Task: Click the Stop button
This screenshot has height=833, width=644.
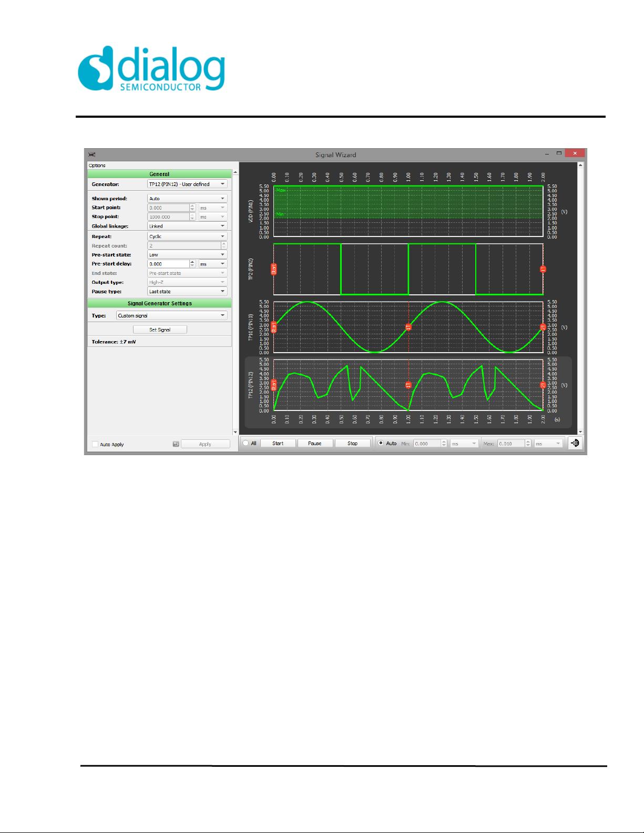Action: tap(352, 443)
